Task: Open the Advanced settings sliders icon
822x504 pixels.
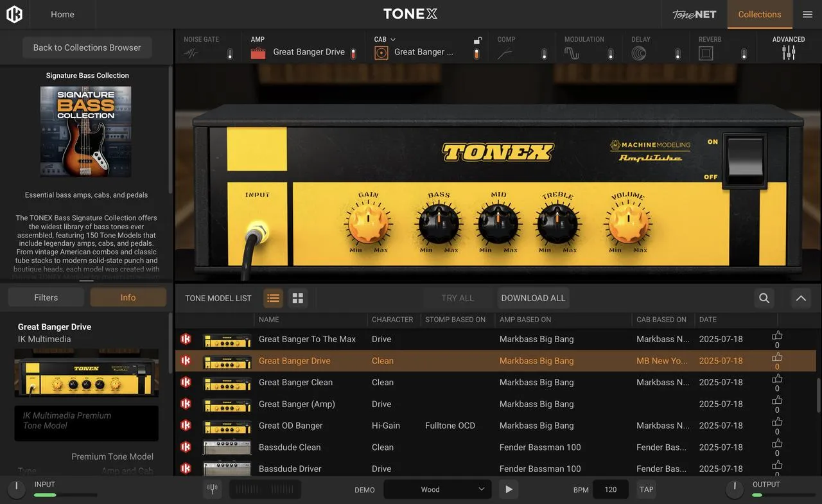Action: tap(789, 53)
